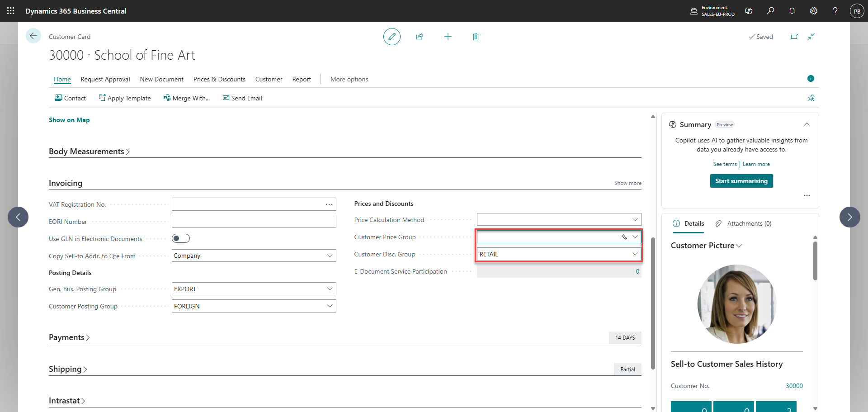
Task: Click the factbox pane scrollbar
Action: [815, 260]
